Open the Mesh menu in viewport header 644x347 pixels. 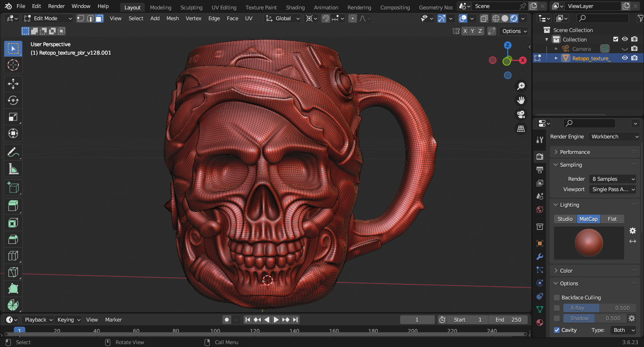[x=173, y=18]
